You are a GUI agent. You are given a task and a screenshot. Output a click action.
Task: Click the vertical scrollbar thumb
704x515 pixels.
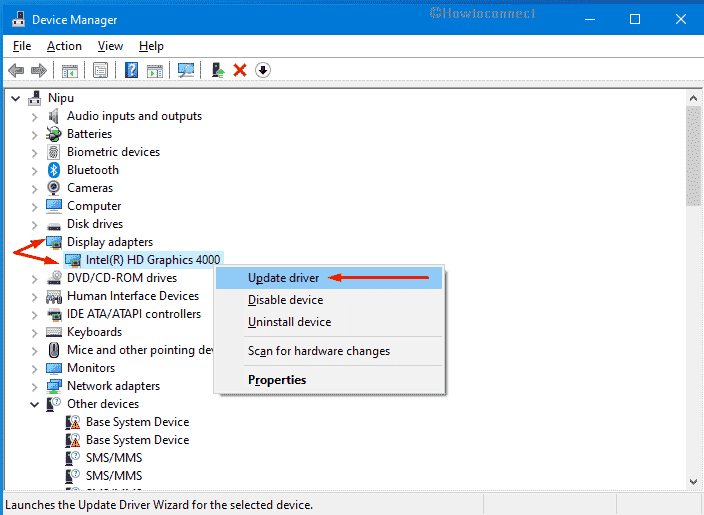[x=693, y=156]
